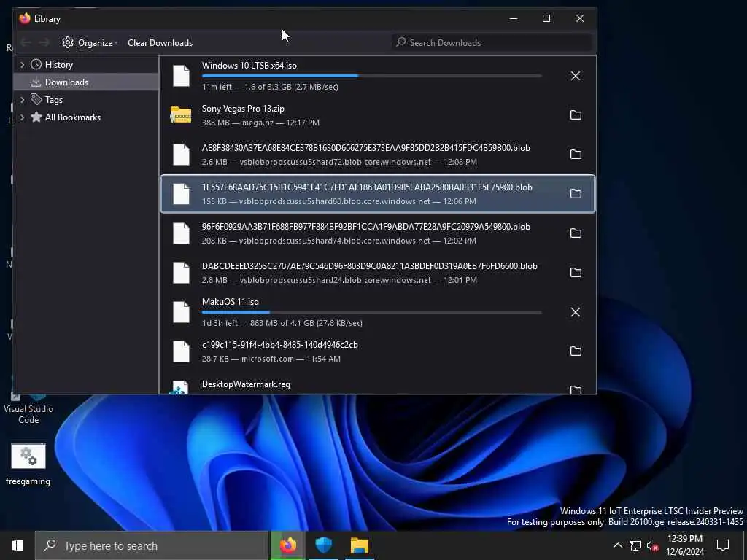This screenshot has height=560, width=747.
Task: Click file icon of DABCDEEED325 blob
Action: [181, 273]
